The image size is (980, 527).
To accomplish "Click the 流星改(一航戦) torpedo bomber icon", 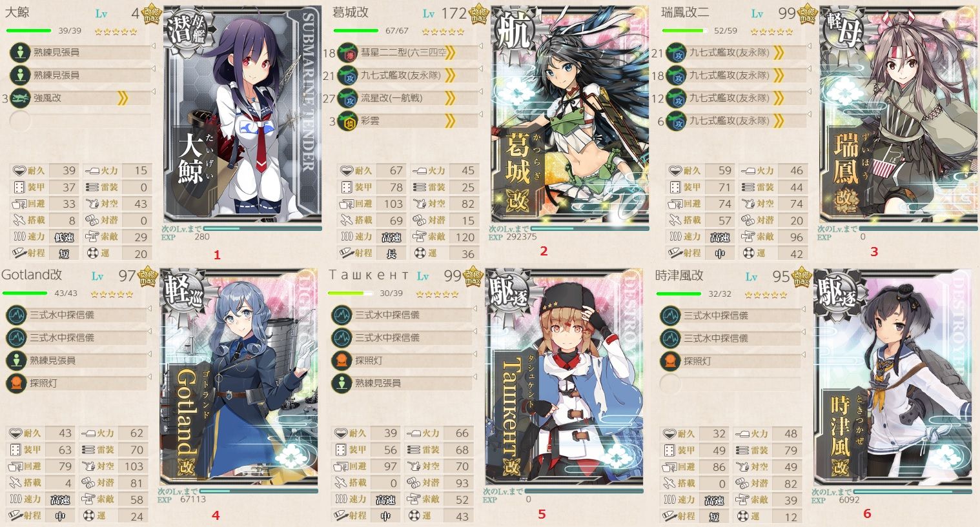I will tap(348, 98).
